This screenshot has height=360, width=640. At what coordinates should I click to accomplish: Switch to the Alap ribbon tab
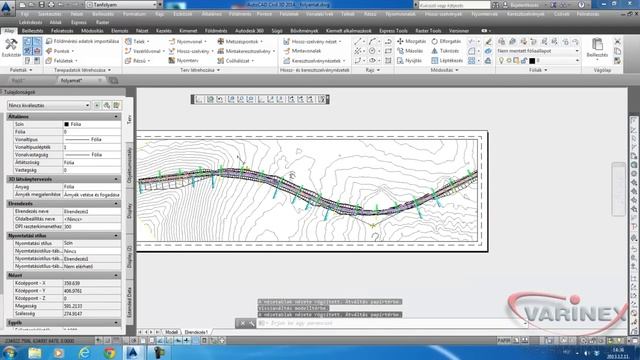(9, 31)
